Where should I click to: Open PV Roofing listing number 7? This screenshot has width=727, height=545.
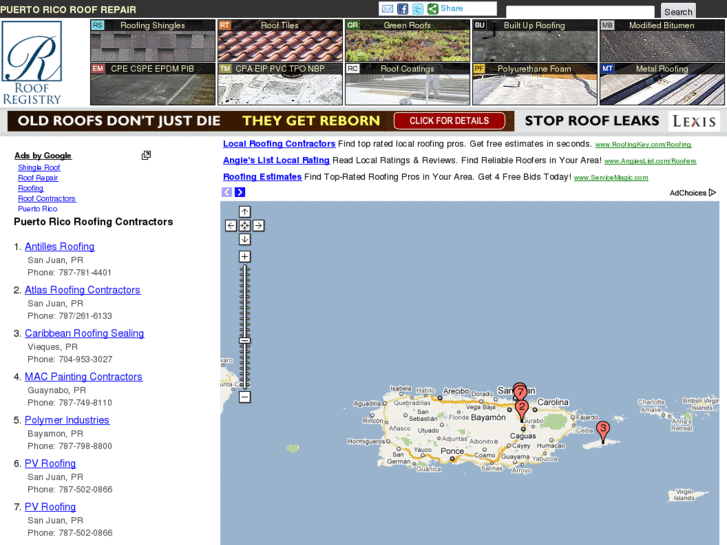point(50,507)
